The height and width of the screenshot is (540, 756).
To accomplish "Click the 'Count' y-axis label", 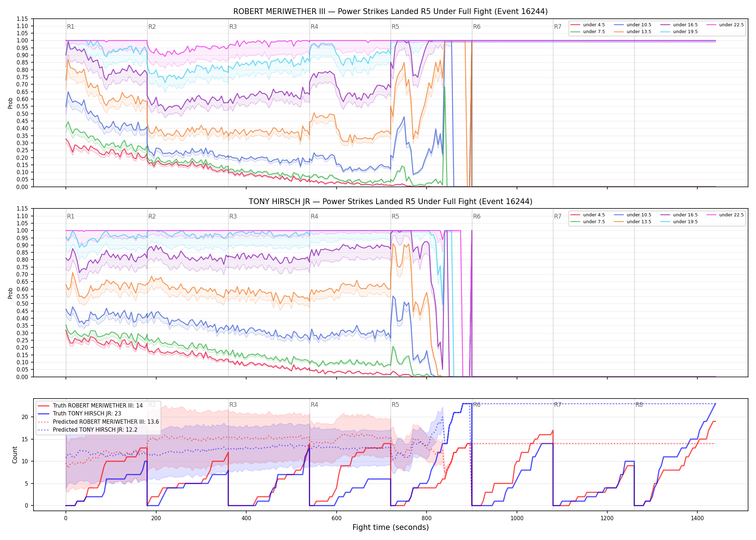I will [15, 455].
